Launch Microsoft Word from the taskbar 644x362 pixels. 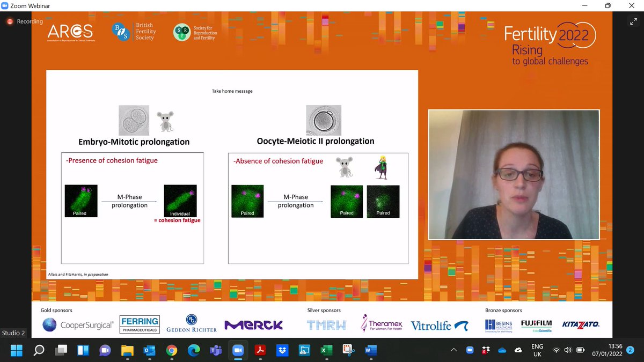tap(371, 350)
